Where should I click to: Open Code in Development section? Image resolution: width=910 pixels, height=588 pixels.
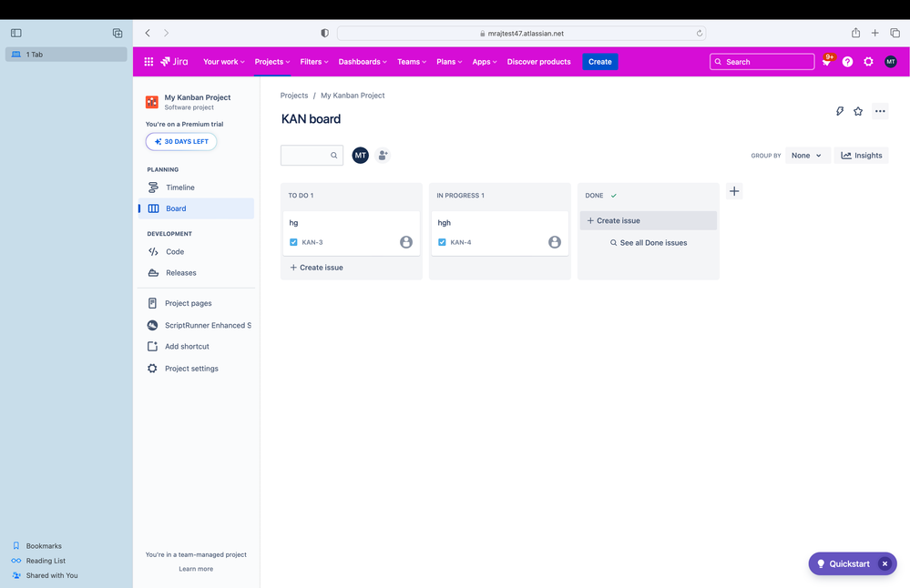point(196,251)
